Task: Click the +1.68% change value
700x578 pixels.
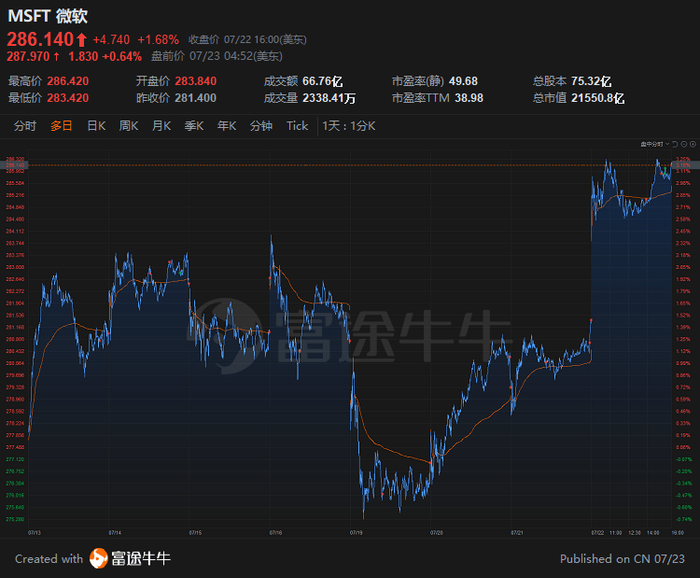Action: 158,40
